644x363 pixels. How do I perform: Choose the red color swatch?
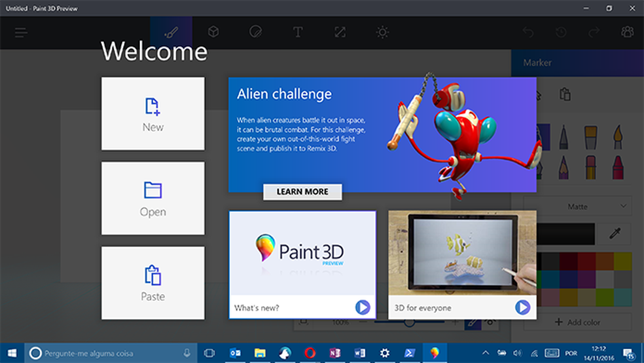(x=586, y=261)
